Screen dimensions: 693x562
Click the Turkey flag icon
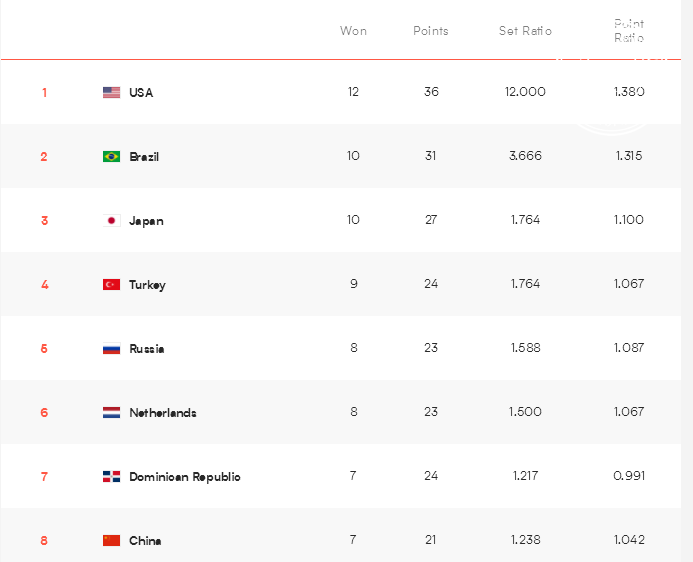(111, 285)
